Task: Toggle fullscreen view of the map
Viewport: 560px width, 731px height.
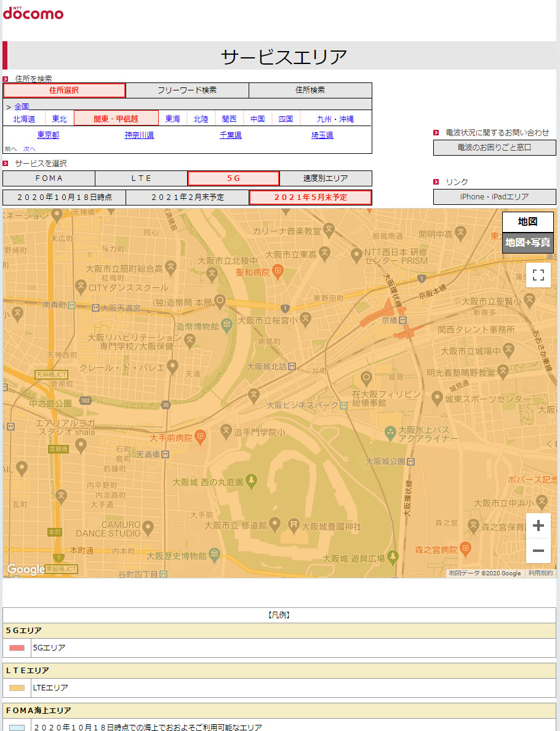Action: point(538,275)
